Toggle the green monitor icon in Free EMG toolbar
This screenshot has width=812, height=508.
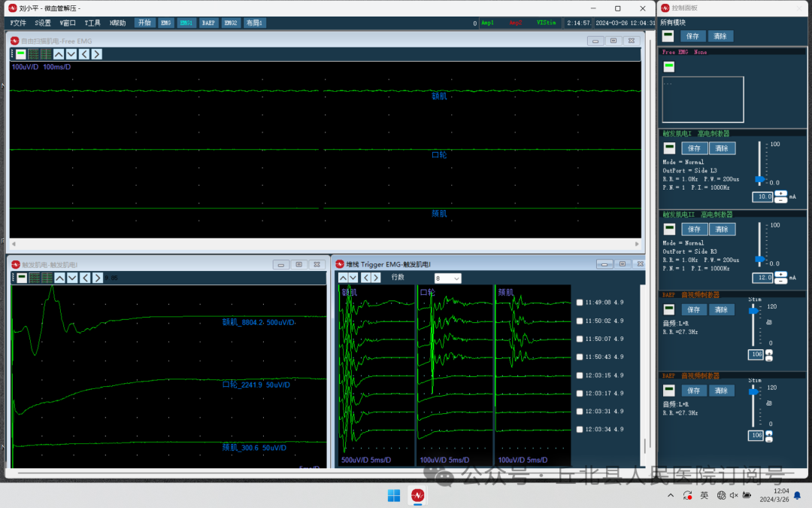point(21,54)
